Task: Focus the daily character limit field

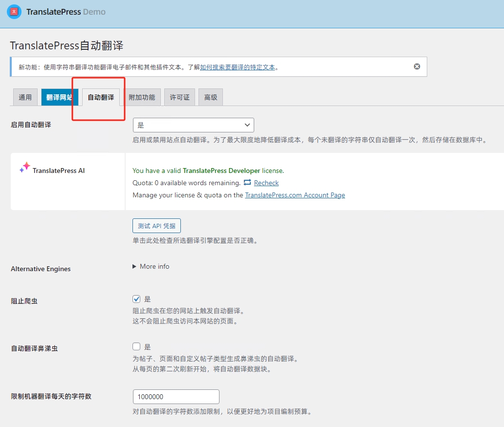Action: [176, 397]
